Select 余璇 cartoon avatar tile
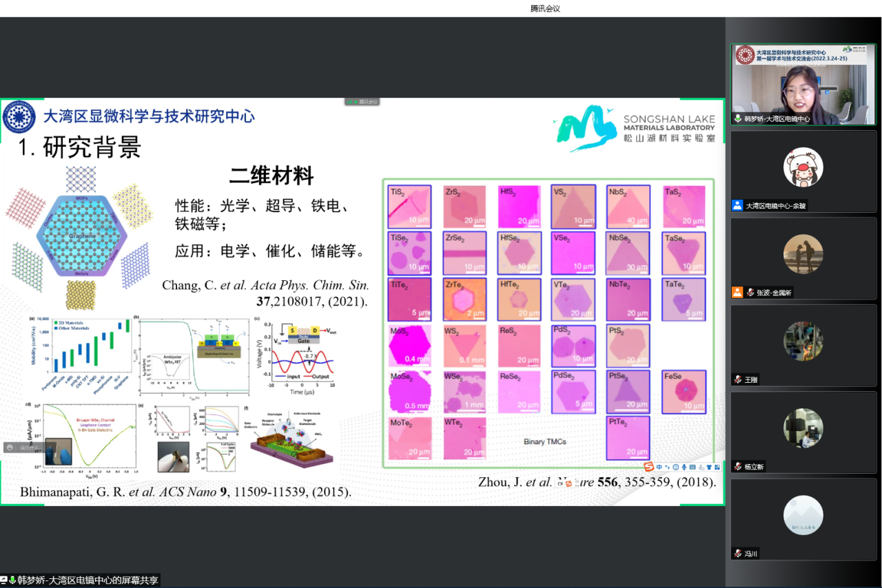The width and height of the screenshot is (882, 588). (803, 167)
